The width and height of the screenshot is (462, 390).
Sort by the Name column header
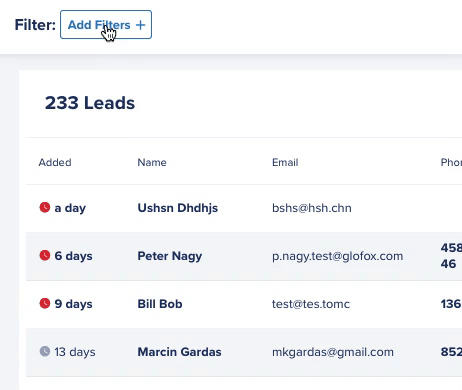pyautogui.click(x=152, y=162)
